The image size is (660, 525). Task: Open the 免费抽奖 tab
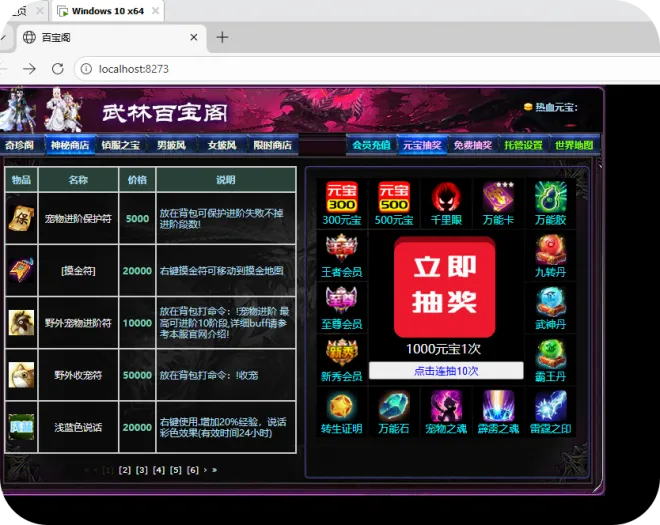[x=473, y=145]
